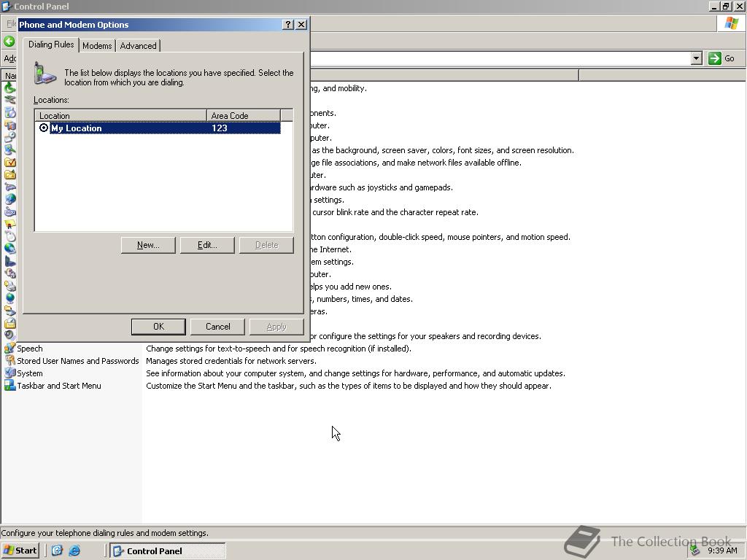
Task: Click the Edit... button
Action: click(207, 245)
